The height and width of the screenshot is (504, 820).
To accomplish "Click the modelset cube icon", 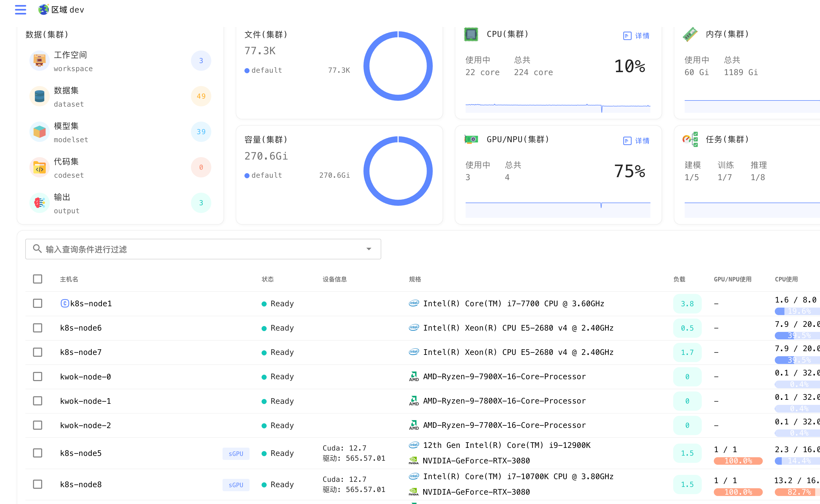I will tap(39, 132).
